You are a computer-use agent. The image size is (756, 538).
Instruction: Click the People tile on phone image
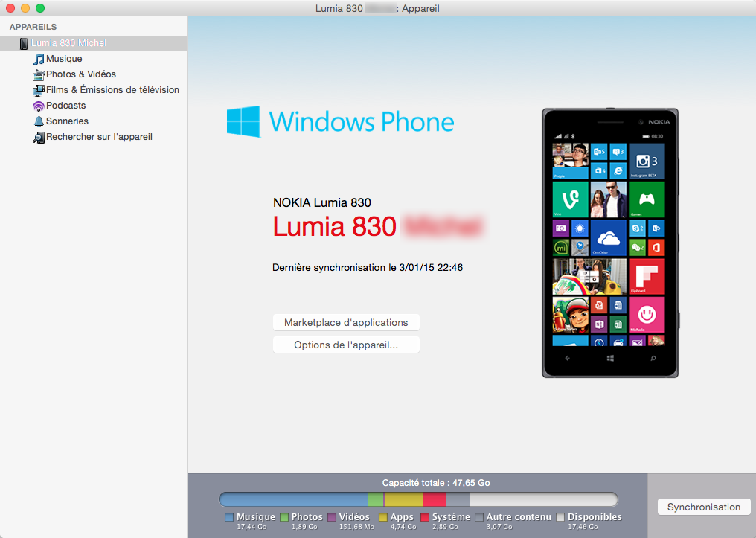coord(571,161)
